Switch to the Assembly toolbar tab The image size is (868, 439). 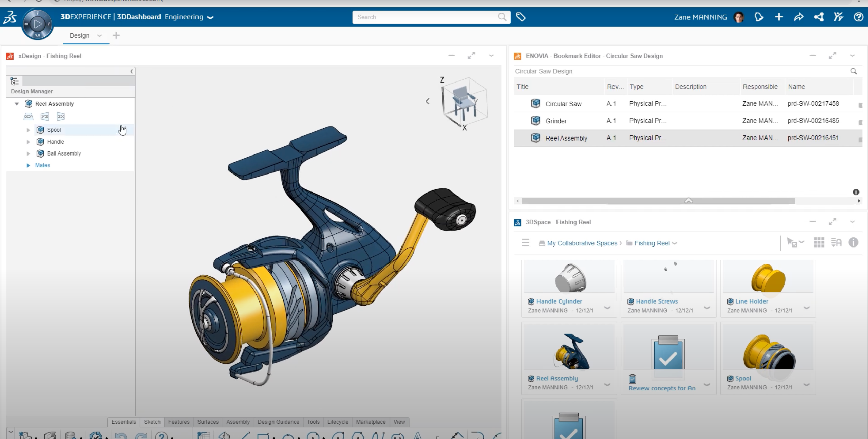[x=238, y=422]
